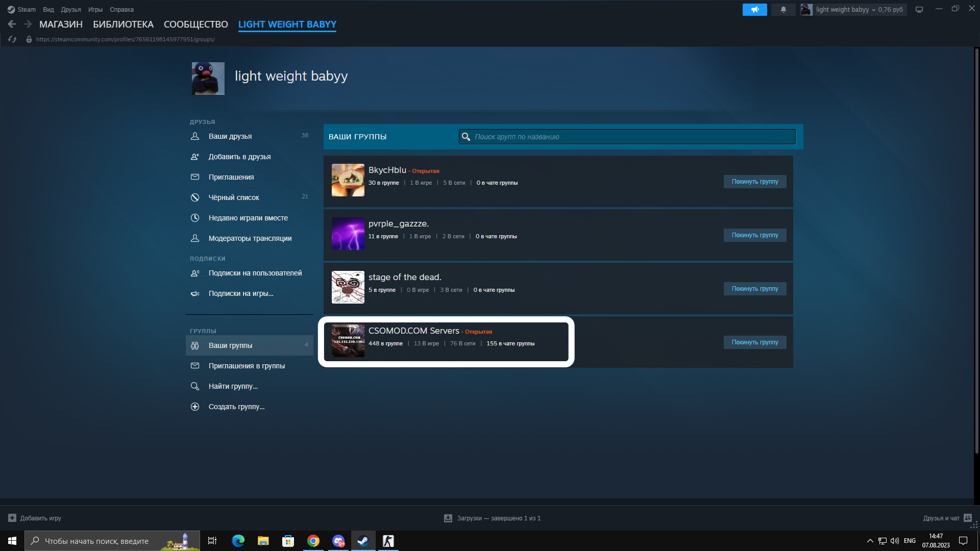Open the Black list sidebar entry
Image resolution: width=980 pixels, height=551 pixels.
(x=234, y=197)
